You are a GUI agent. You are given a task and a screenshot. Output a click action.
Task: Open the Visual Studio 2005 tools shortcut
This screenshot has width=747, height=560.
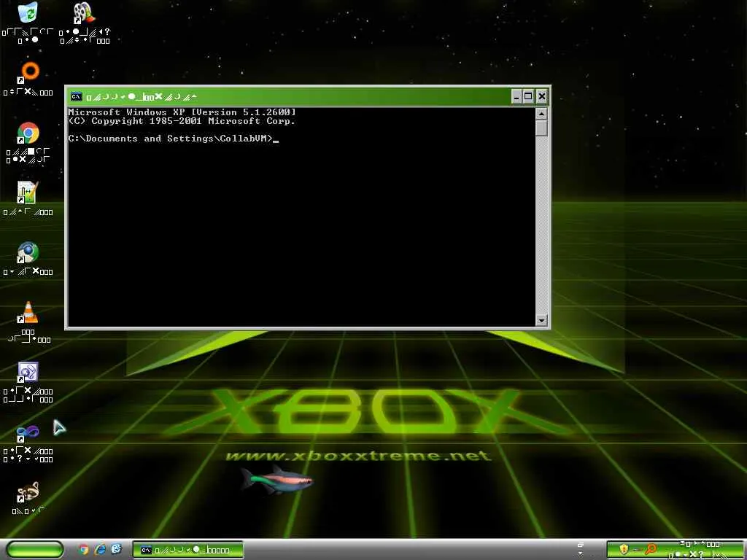point(28,373)
